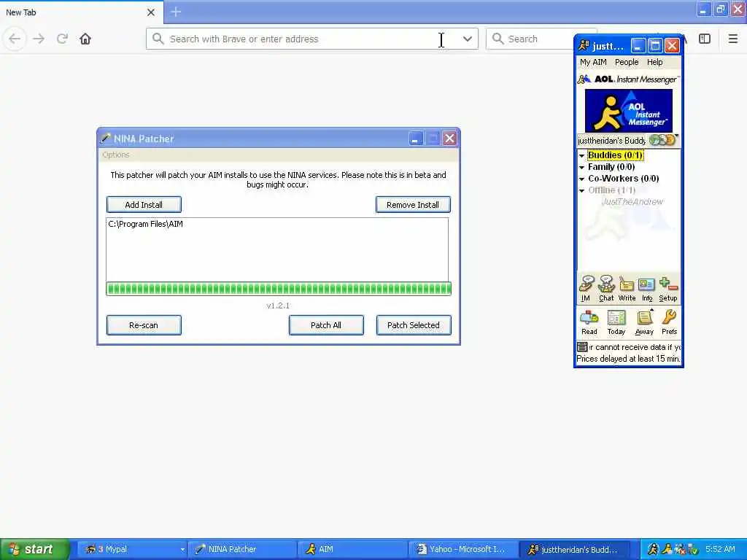Click the magnifier icon in Search box
The height and width of the screenshot is (560, 747).
tap(498, 39)
